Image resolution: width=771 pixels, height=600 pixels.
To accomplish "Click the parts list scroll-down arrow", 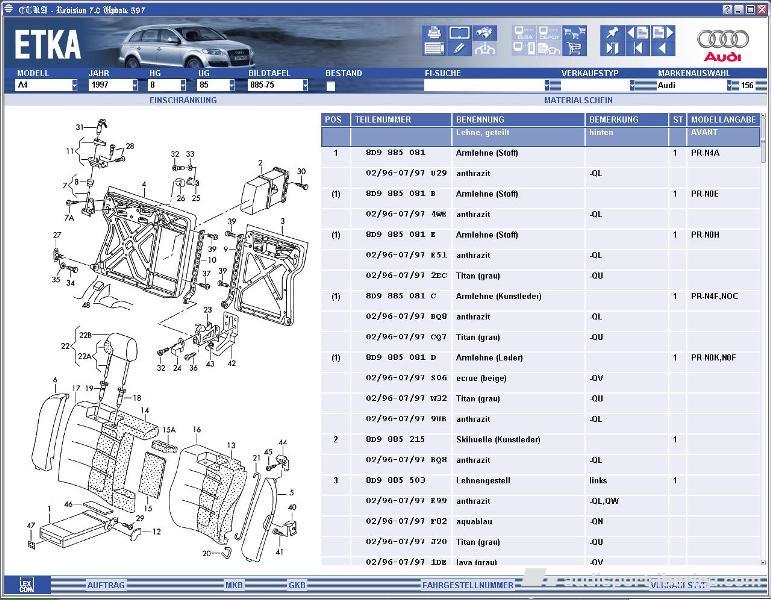I will pyautogui.click(x=763, y=562).
